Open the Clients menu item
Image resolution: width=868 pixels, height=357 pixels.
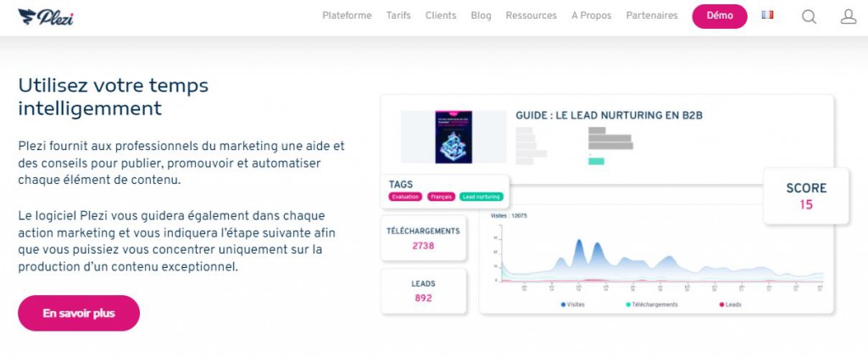pyautogui.click(x=441, y=15)
